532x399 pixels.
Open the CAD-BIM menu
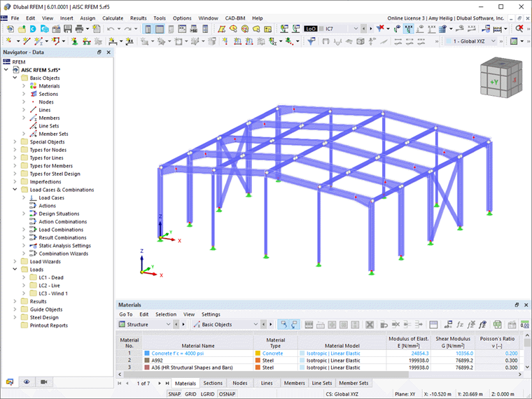pyautogui.click(x=234, y=18)
